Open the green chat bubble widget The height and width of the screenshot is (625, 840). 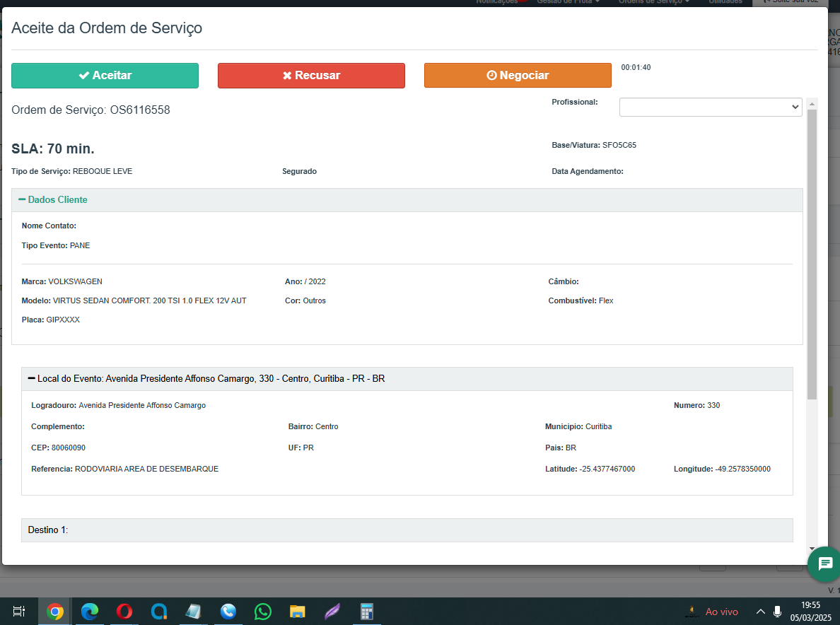[x=824, y=563]
